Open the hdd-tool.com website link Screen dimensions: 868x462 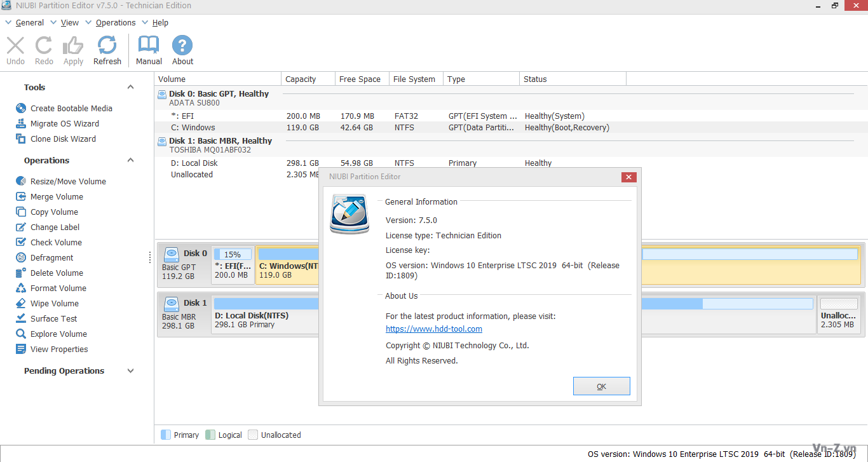tap(434, 329)
